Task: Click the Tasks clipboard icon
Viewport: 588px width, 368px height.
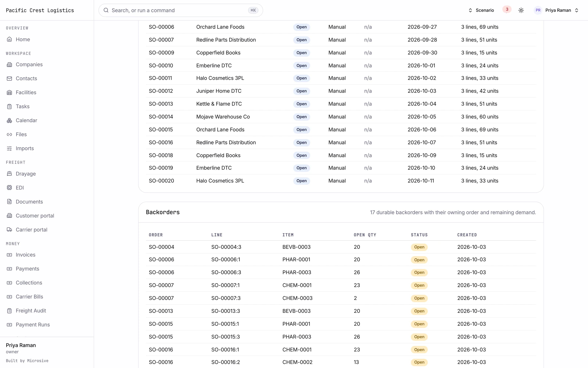Action: tap(9, 106)
